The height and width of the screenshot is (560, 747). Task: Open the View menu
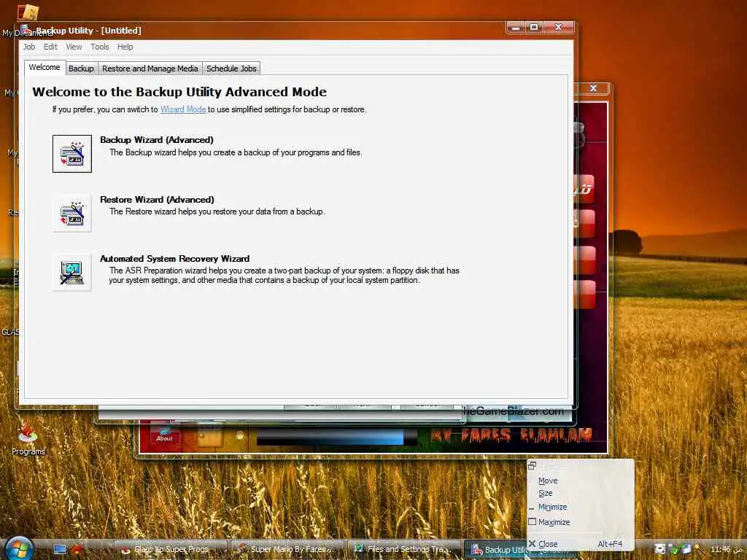[74, 47]
